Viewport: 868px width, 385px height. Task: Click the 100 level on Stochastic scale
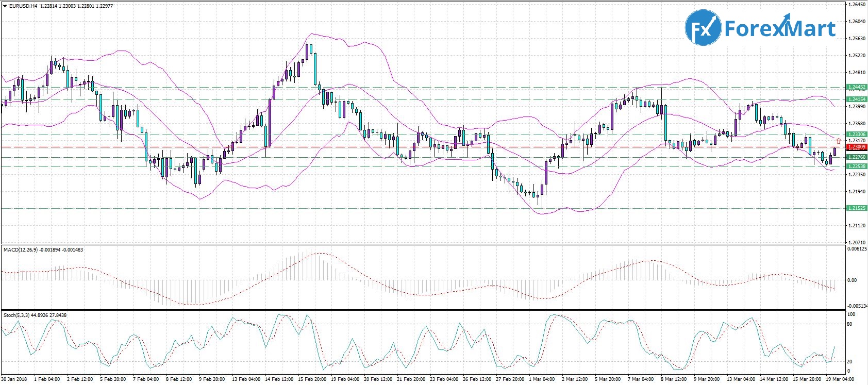point(852,314)
